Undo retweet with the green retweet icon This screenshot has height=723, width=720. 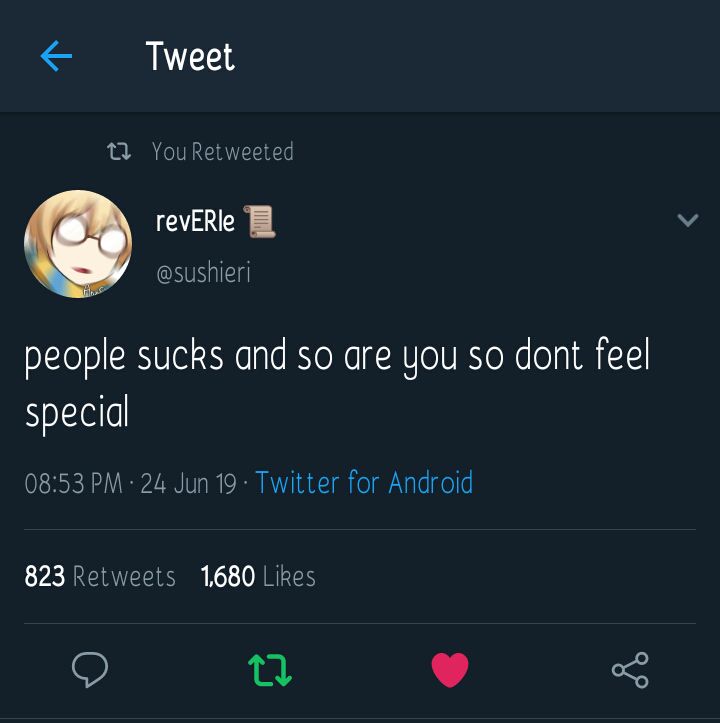[270, 670]
